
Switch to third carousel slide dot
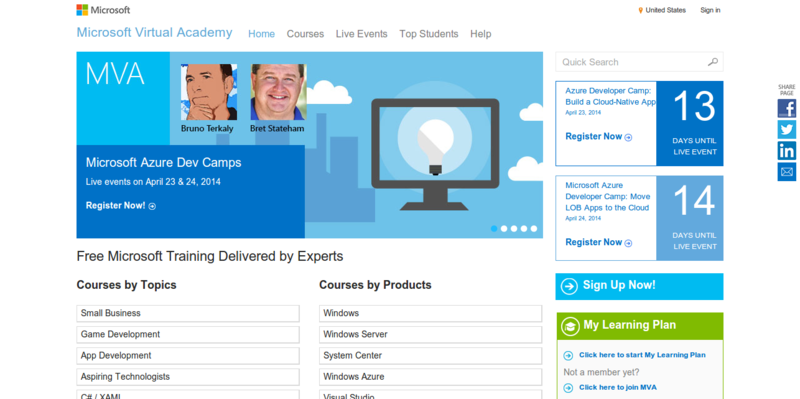[x=514, y=229]
